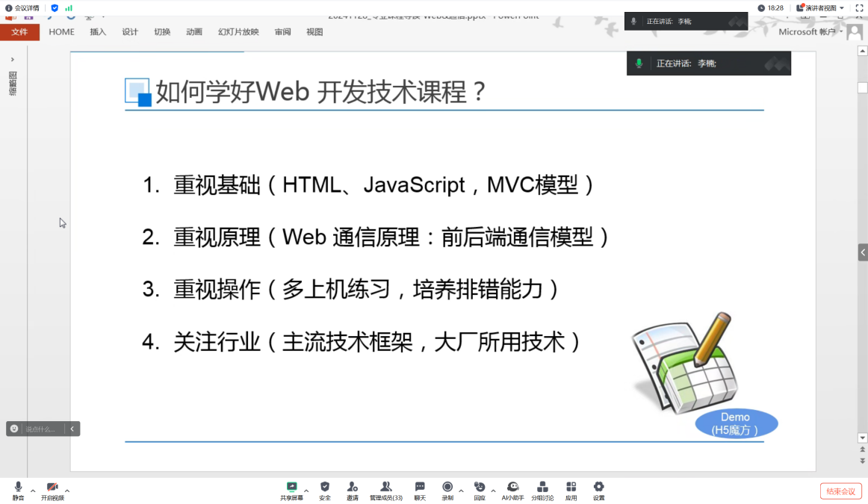Open the 幻灯片放映 ribbon tab
The image size is (868, 504).
[238, 32]
